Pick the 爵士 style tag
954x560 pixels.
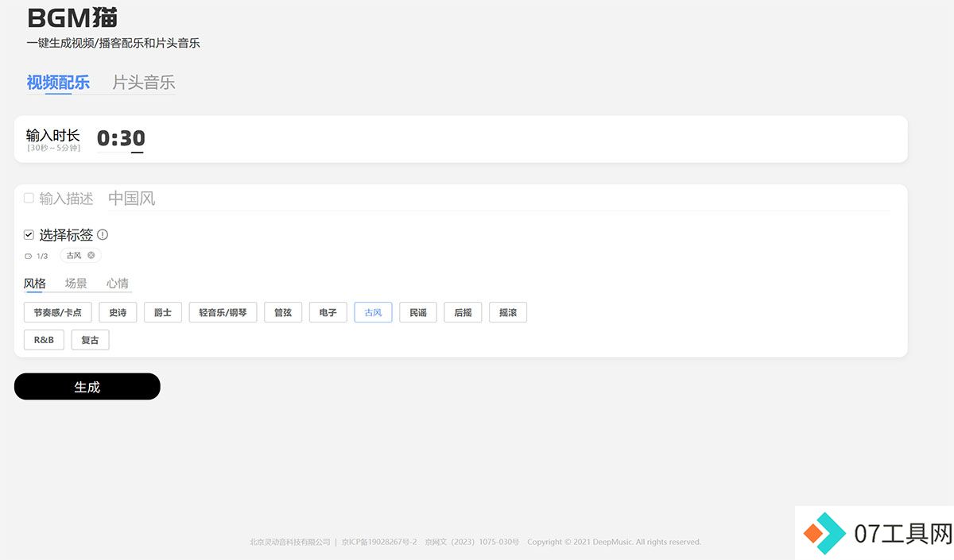click(163, 313)
